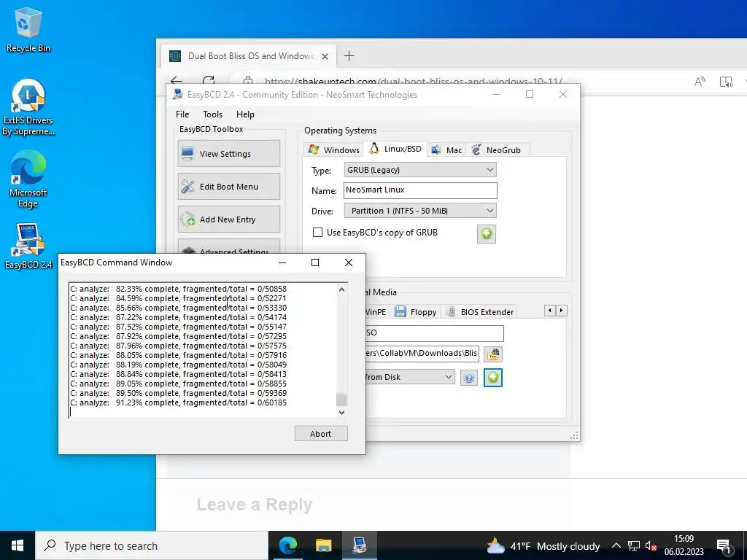
Task: Open ExtFS Drivers By Supreme desktop shortcut
Action: click(28, 107)
